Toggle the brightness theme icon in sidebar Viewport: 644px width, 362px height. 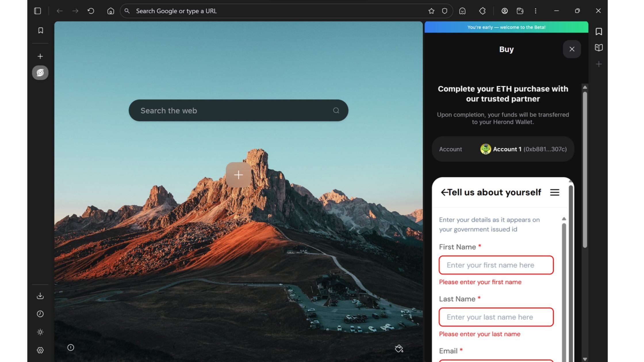point(40,332)
